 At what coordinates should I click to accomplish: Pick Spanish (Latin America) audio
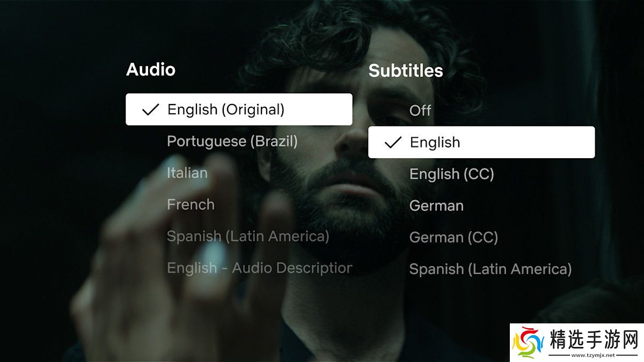[248, 236]
